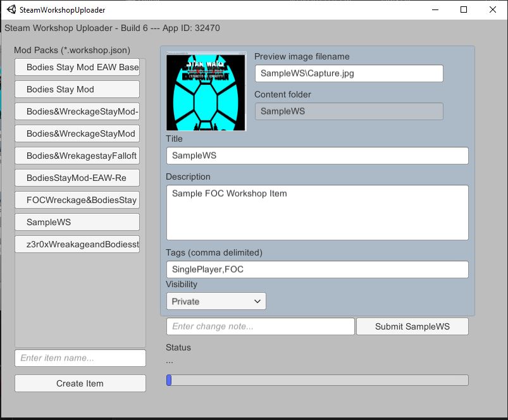Maximize the SteamWorkshopUploader window

pyautogui.click(x=464, y=9)
